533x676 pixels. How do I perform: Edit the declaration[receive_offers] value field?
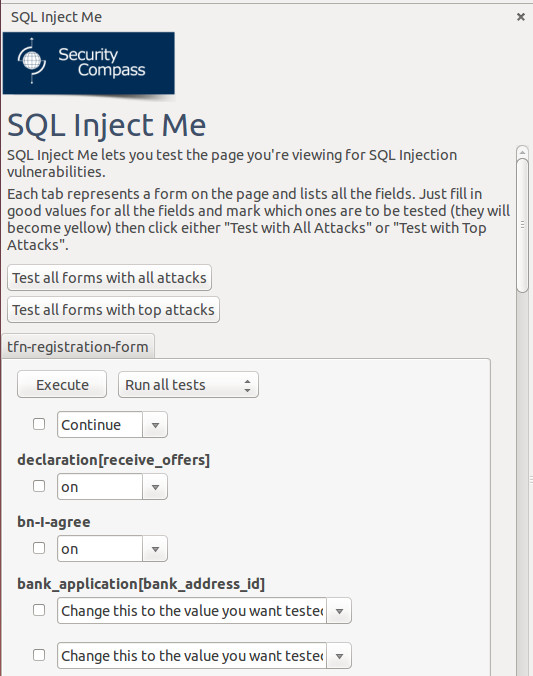coord(100,487)
